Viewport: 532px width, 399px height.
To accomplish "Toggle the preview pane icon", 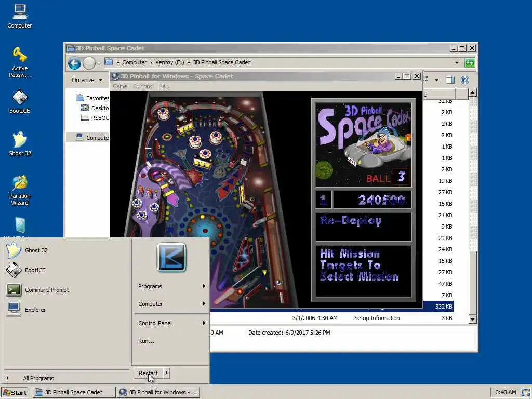I will (x=450, y=80).
